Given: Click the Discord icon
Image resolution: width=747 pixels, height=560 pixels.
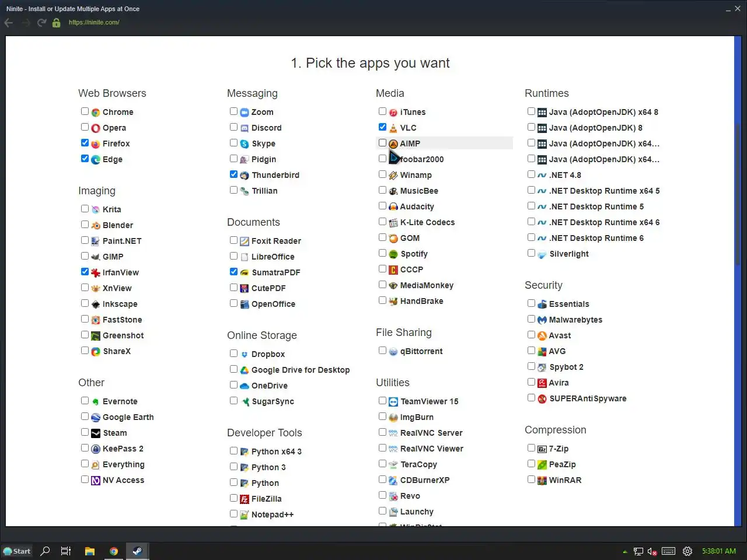Looking at the screenshot, I should (245, 128).
